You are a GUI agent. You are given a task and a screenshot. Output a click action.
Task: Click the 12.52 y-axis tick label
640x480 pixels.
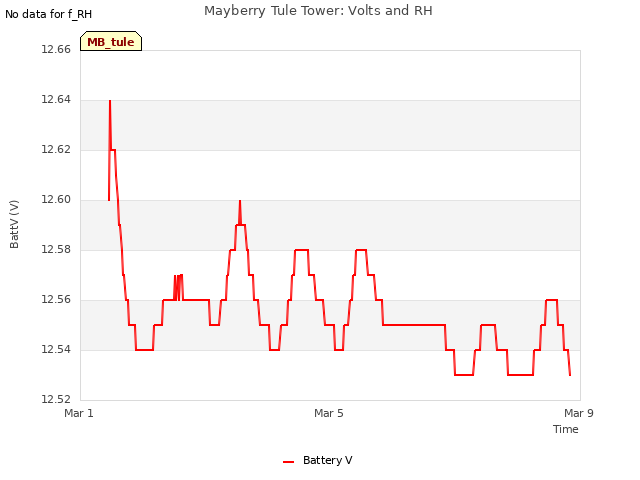coord(56,399)
